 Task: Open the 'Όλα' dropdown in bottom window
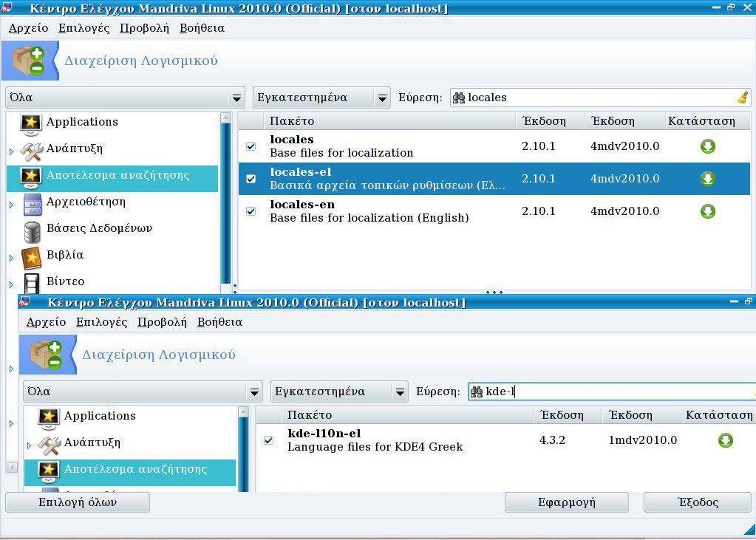[x=143, y=392]
